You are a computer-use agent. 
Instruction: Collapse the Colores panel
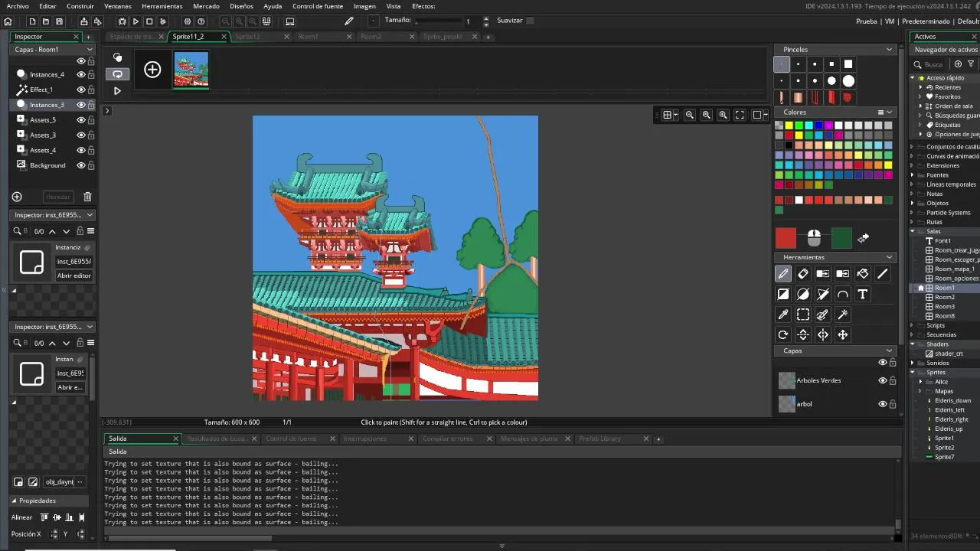click(889, 112)
